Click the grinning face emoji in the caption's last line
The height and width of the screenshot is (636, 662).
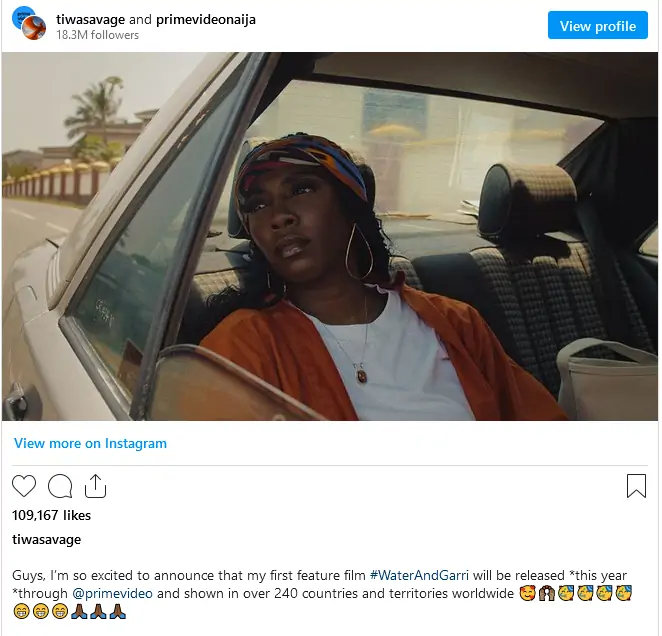[x=21, y=612]
